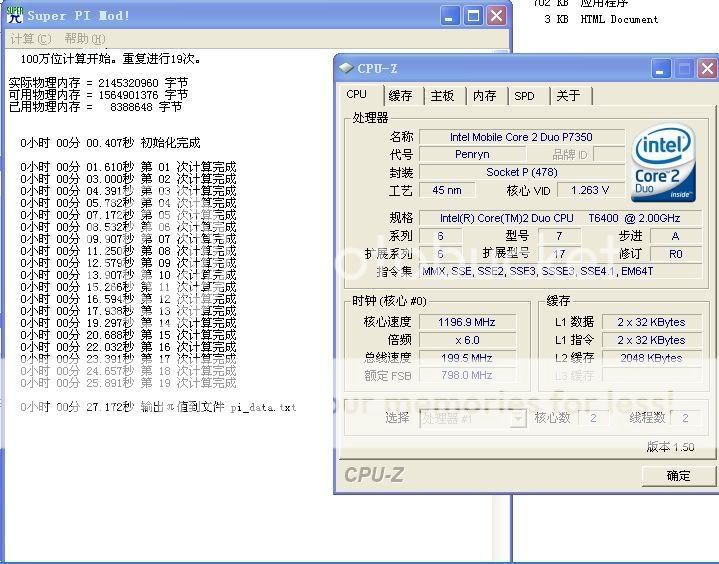Click the 2048 KBytes L2 cache value
The width and height of the screenshot is (719, 564).
tap(651, 358)
